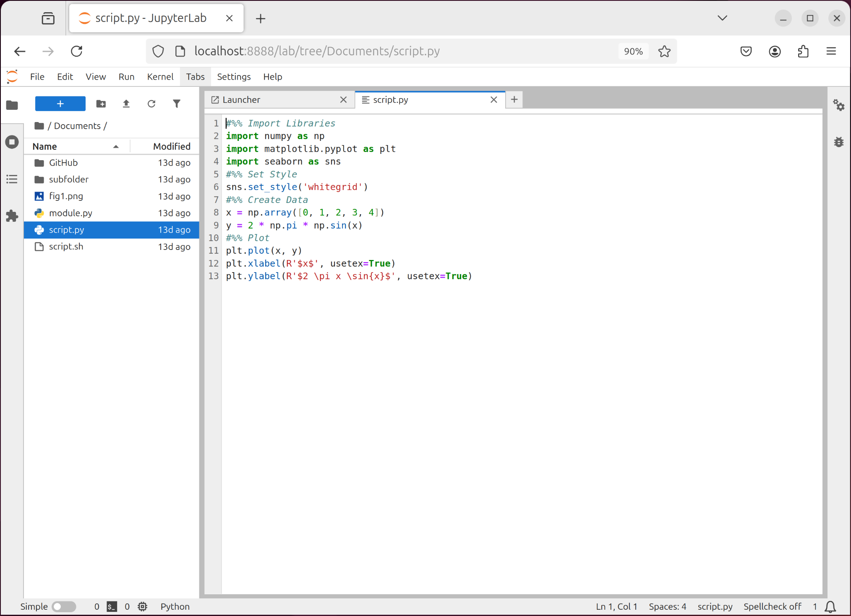Select the script.py editor tab
Viewport: 851px width, 616px height.
click(430, 100)
